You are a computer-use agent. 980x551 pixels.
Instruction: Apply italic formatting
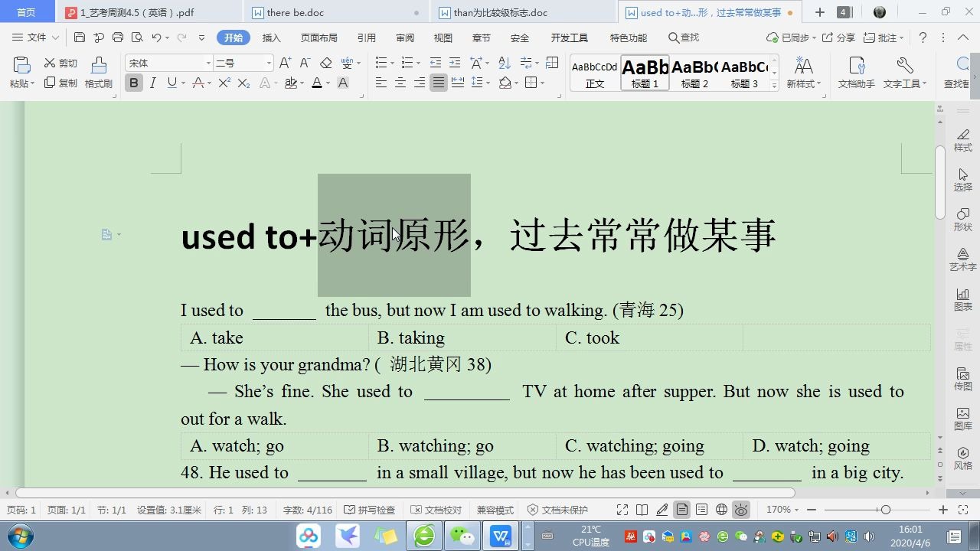point(151,82)
